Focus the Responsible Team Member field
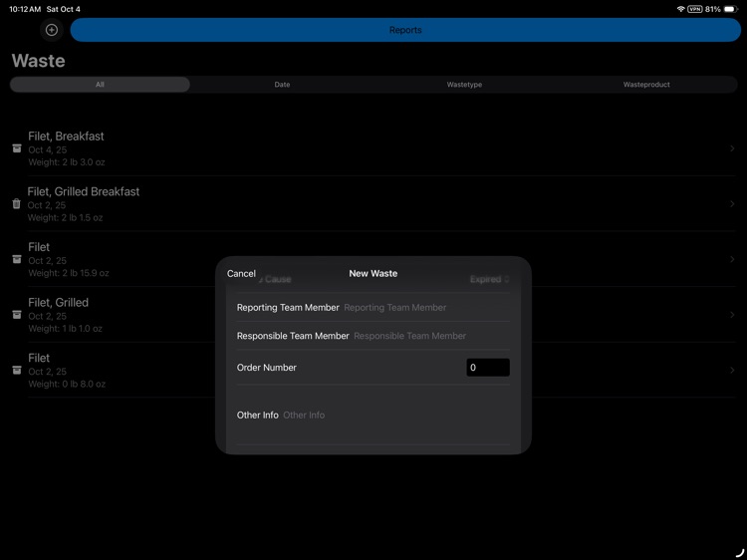 pyautogui.click(x=373, y=336)
